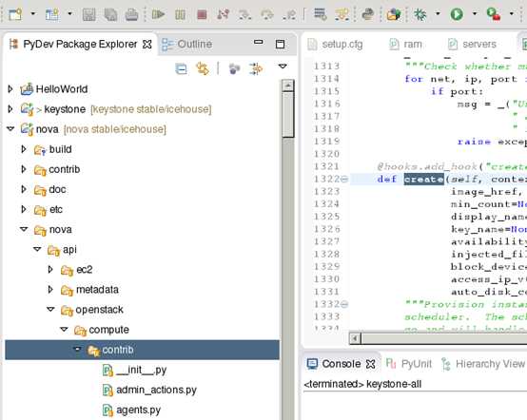Screen dimensions: 527x420
Task: Expand the HelloWorld project
Action: [10, 89]
